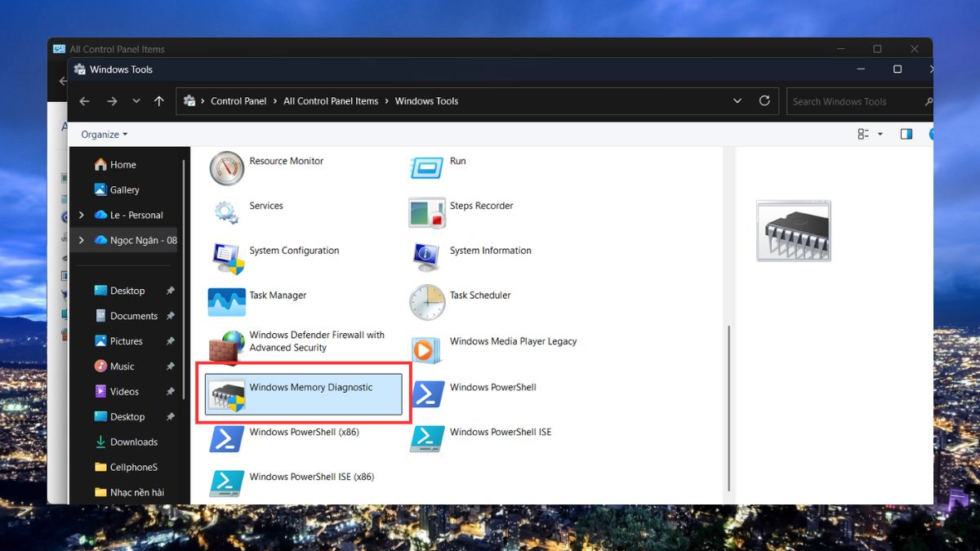Click the Search Windows Tools field
The width and height of the screenshot is (980, 551).
pos(856,102)
